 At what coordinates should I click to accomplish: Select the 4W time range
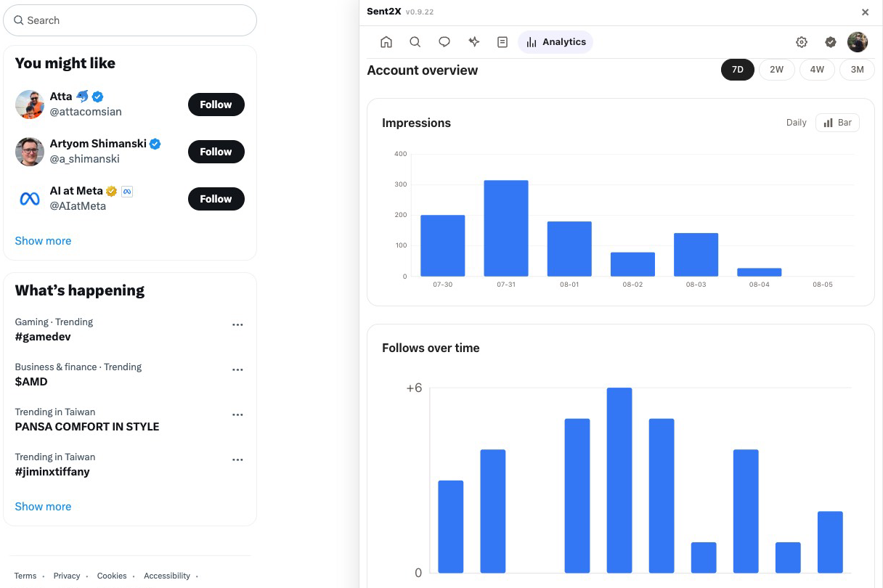click(x=817, y=70)
